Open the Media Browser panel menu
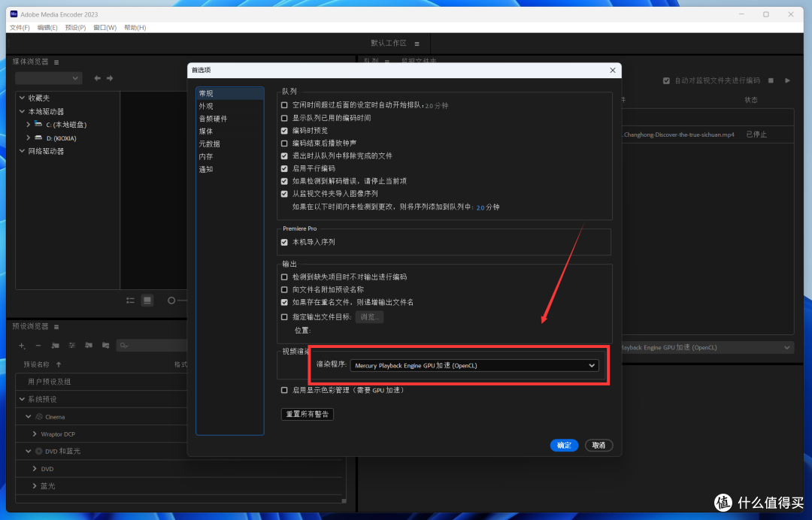 coord(56,62)
